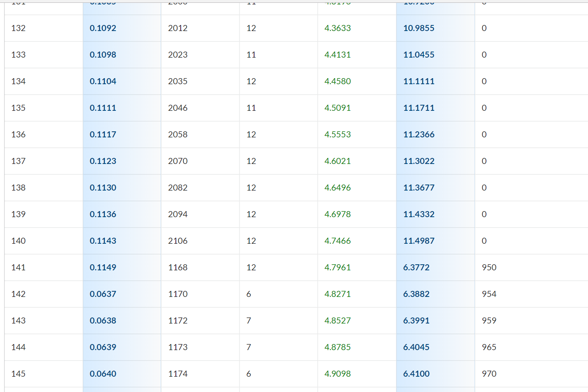The width and height of the screenshot is (588, 392).
Task: Select the green value 4.9098
Action: pos(338,374)
